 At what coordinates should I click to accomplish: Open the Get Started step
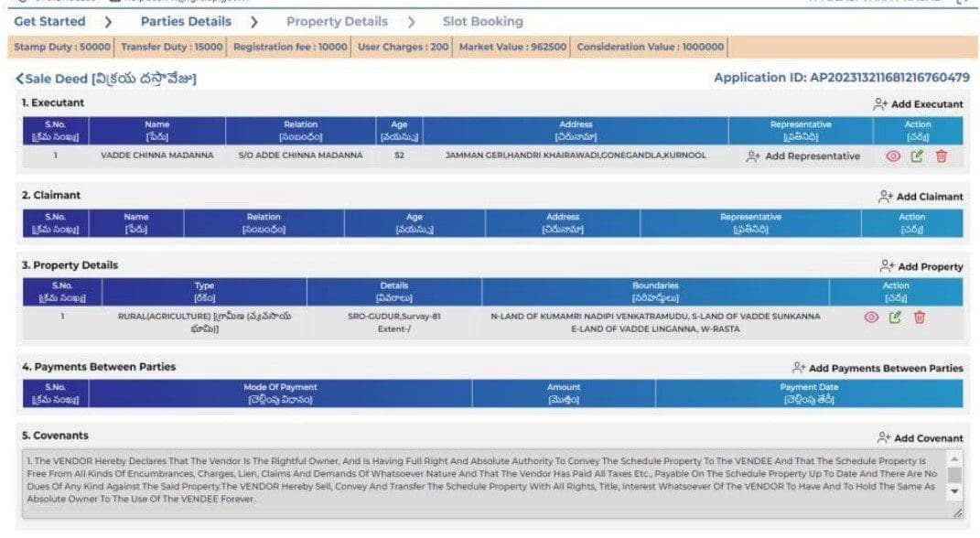49,22
